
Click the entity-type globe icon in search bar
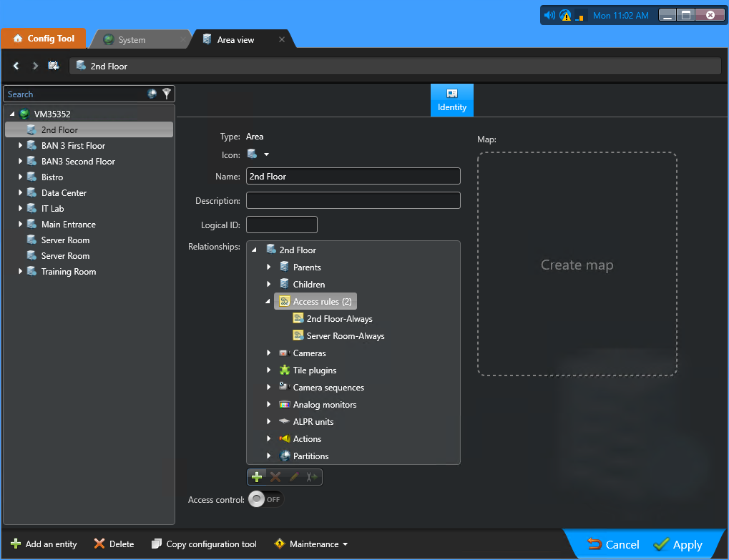pyautogui.click(x=152, y=94)
